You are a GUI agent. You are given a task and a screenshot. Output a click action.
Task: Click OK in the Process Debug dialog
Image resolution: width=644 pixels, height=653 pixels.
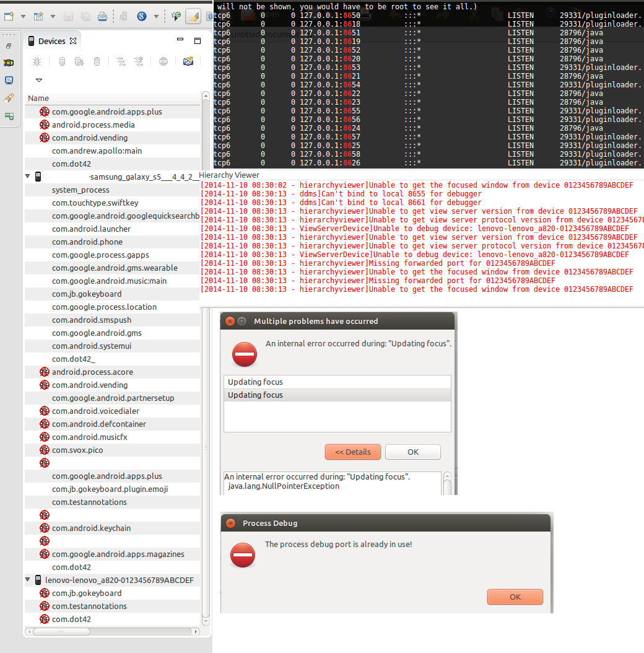[x=515, y=597]
